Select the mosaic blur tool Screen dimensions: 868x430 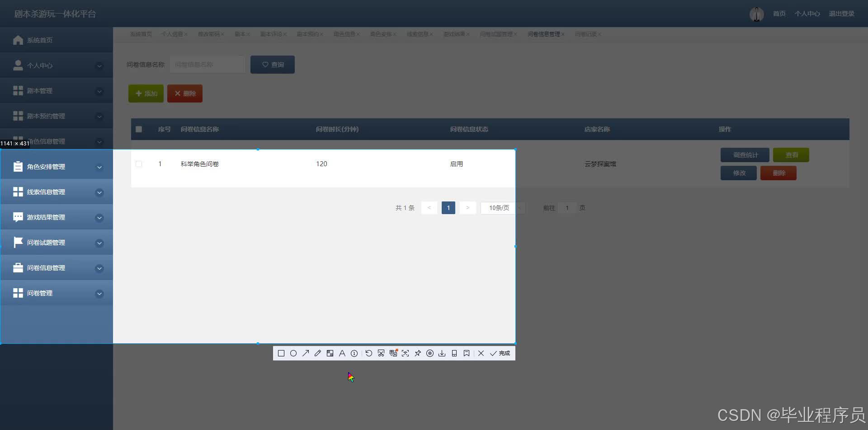(x=330, y=353)
